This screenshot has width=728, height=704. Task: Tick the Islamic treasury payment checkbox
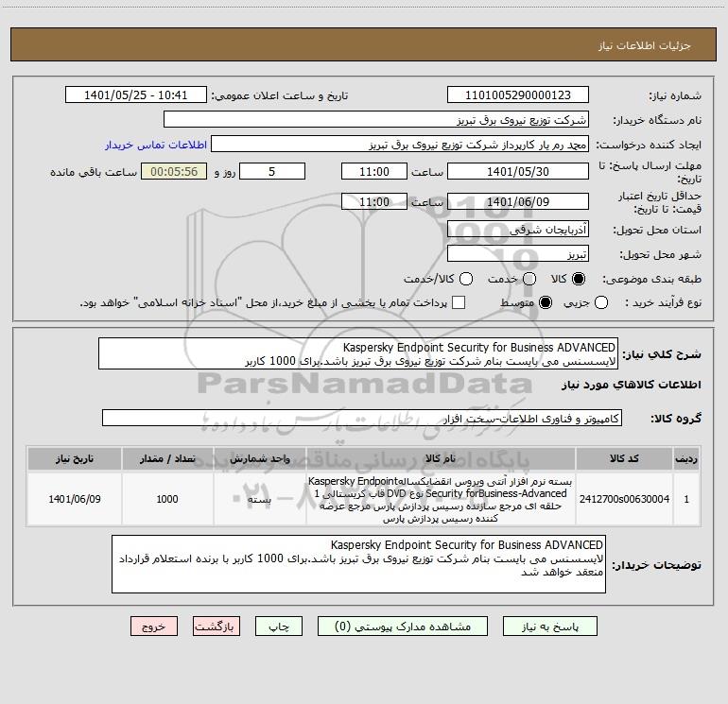pos(459,302)
